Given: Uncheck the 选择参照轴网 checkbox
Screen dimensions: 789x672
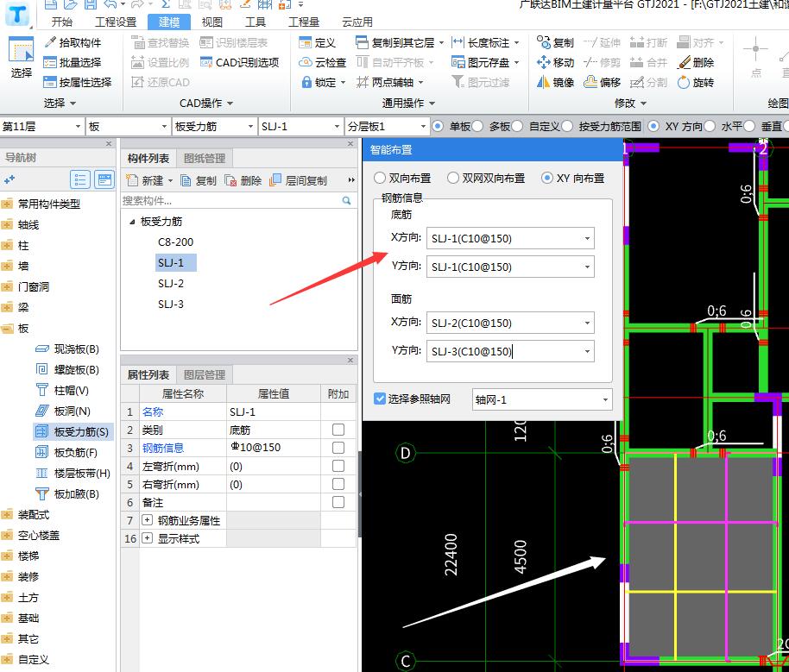Looking at the screenshot, I should tap(380, 399).
